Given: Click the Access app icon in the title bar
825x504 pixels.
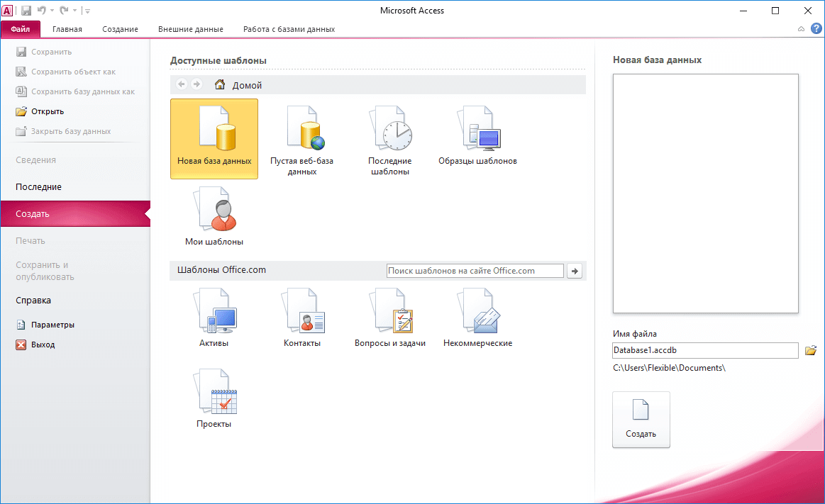Looking at the screenshot, I should click(7, 11).
